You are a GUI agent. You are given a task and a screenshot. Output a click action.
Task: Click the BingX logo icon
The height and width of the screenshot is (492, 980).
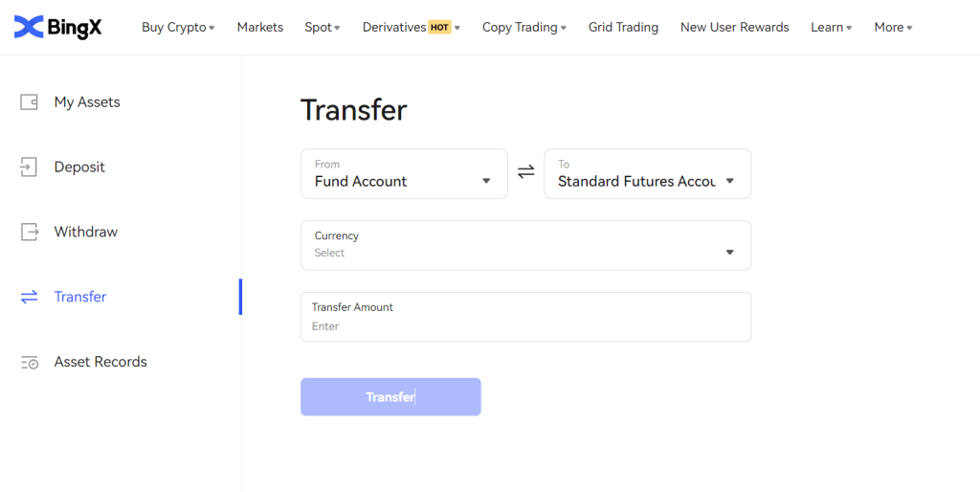(x=30, y=27)
